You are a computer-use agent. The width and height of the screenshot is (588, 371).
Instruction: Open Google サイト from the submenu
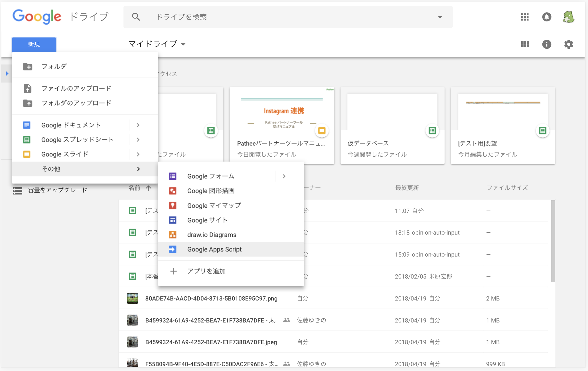[x=207, y=220]
